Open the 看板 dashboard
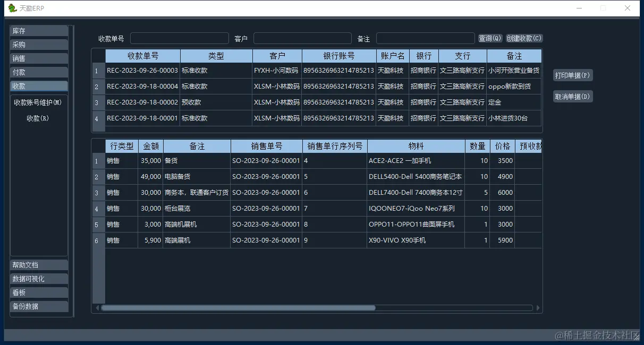 38,292
